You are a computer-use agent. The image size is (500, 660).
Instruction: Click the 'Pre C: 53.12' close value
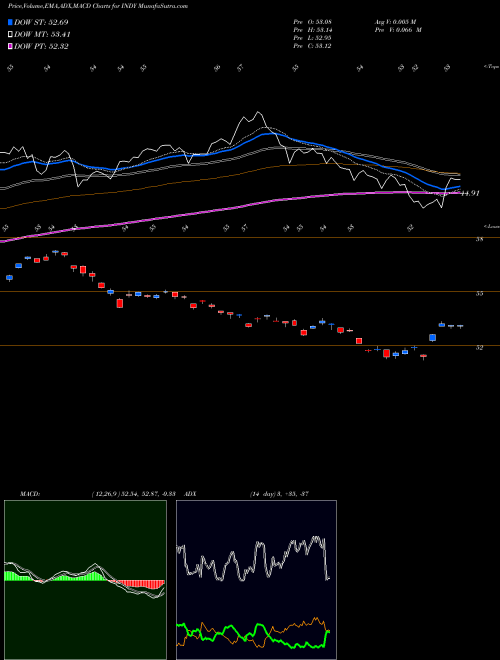[313, 46]
